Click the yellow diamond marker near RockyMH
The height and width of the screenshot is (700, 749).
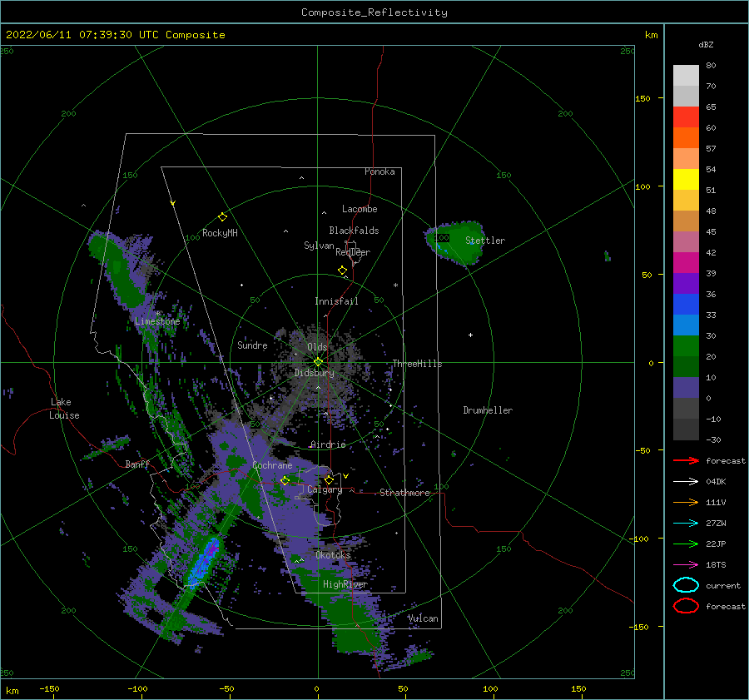(x=222, y=217)
